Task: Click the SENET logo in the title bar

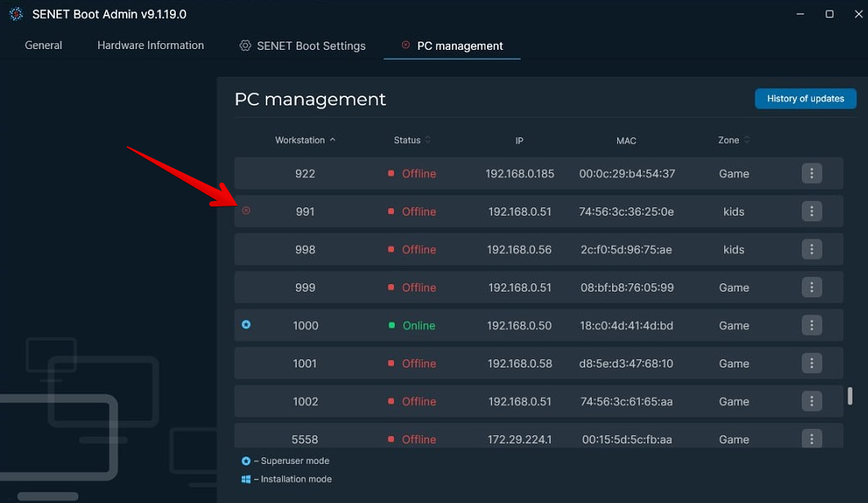Action: point(16,14)
